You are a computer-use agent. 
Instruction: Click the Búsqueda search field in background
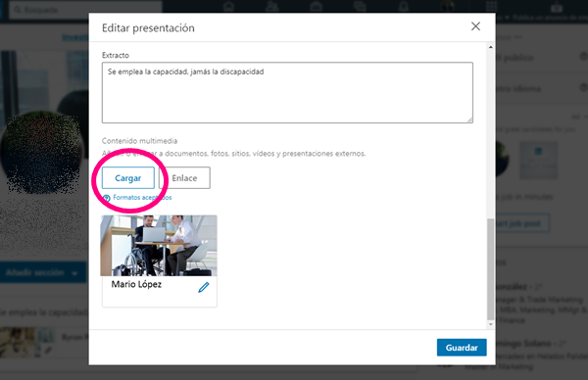click(x=85, y=10)
